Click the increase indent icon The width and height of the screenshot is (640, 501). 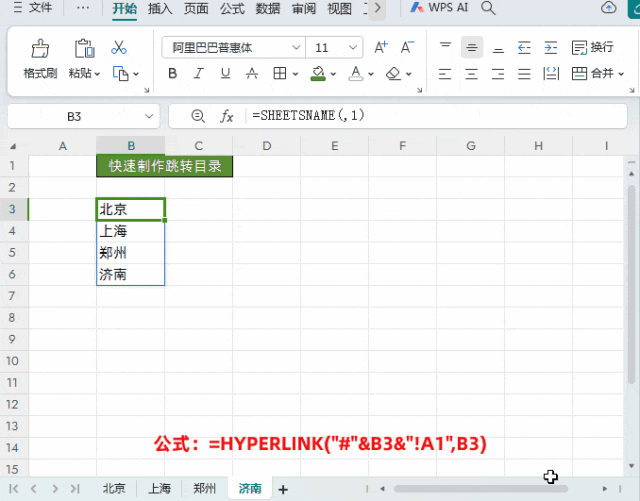pos(551,47)
